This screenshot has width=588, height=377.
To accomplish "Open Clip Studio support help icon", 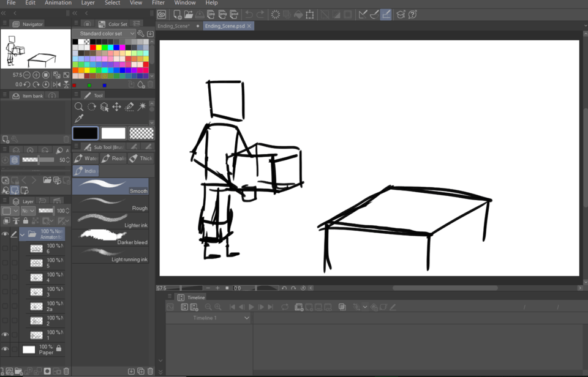I will click(413, 14).
